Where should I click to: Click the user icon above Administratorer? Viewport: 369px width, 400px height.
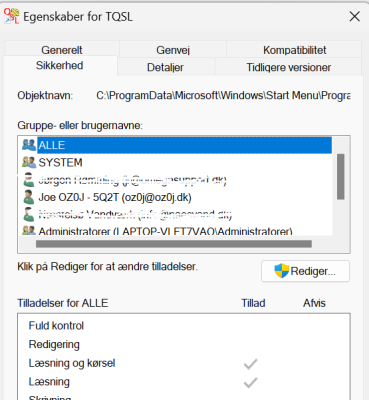(x=29, y=214)
